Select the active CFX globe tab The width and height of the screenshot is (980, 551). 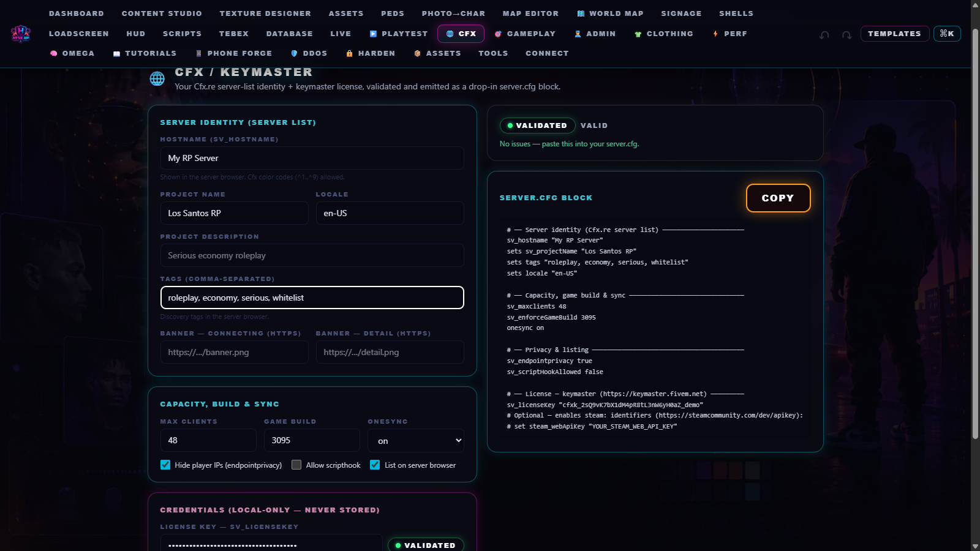click(461, 34)
